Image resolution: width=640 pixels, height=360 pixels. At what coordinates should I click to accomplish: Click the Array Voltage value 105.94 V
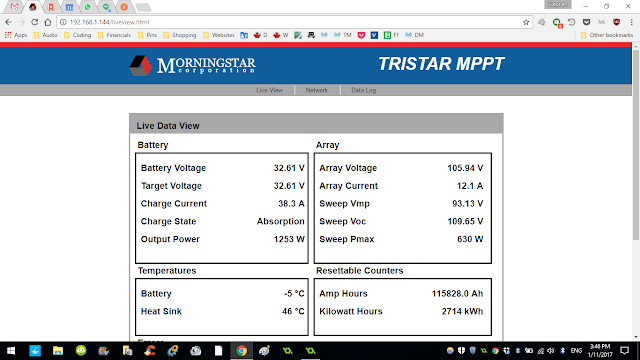pyautogui.click(x=465, y=168)
